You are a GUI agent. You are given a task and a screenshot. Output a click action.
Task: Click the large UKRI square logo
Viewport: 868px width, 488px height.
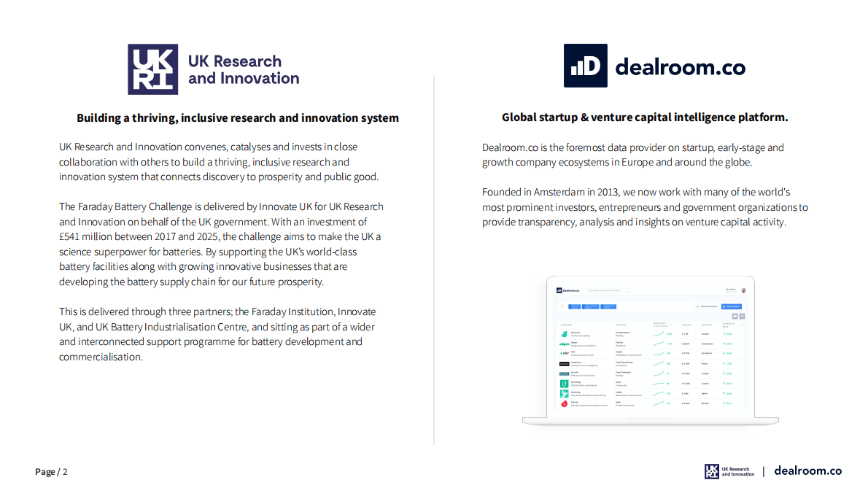click(x=152, y=69)
